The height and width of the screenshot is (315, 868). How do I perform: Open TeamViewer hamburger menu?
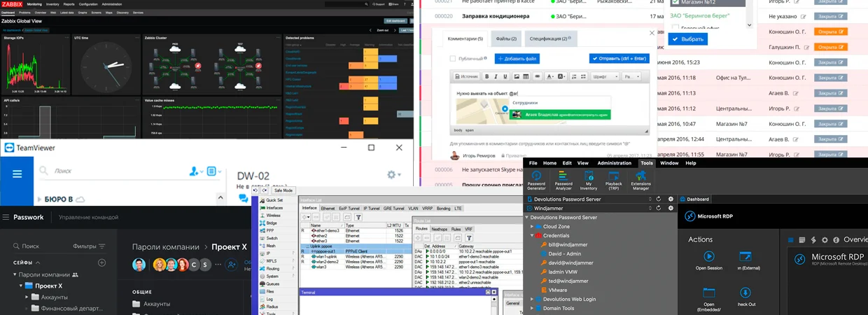(x=17, y=173)
